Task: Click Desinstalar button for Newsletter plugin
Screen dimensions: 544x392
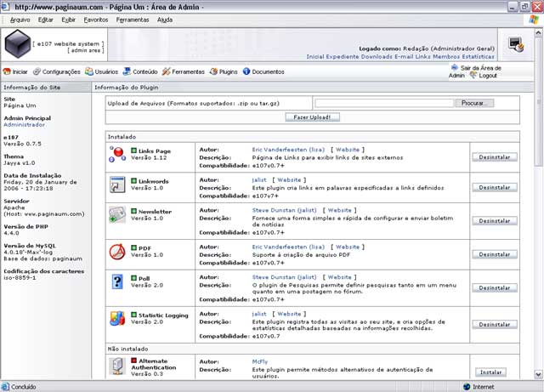Action: click(x=495, y=221)
